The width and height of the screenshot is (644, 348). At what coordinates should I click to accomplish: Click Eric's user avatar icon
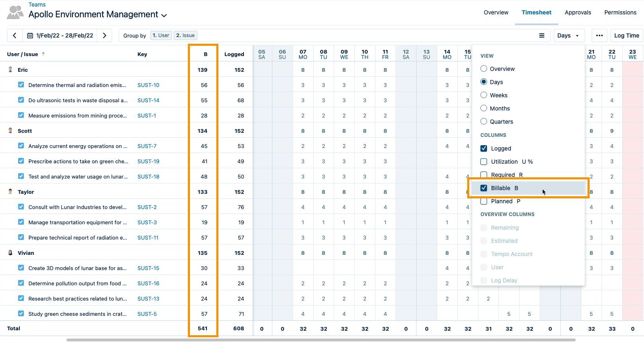pos(10,69)
